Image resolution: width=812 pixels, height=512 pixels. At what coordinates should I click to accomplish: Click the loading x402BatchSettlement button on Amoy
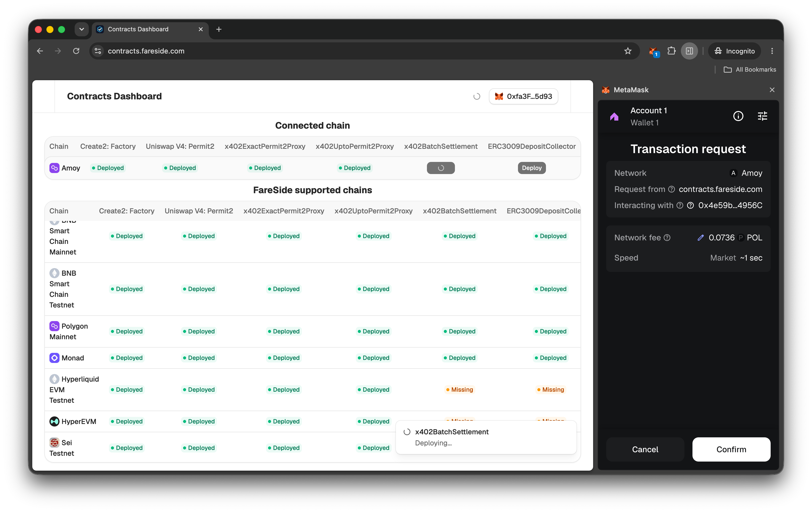(441, 168)
